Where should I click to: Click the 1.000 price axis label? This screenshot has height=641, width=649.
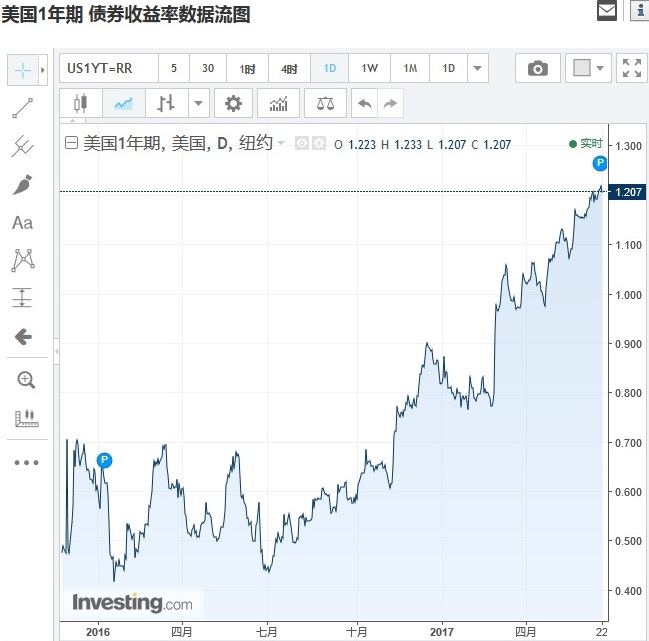click(x=628, y=295)
